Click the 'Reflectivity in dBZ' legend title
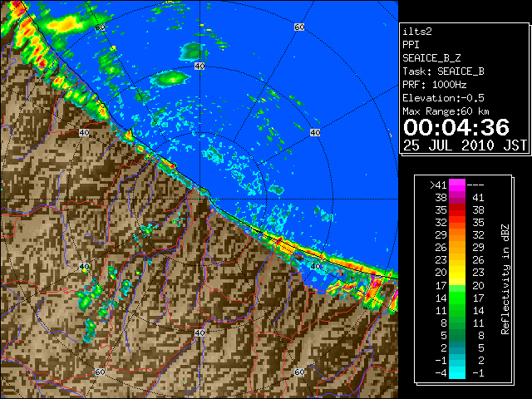532x399 pixels. (x=505, y=279)
